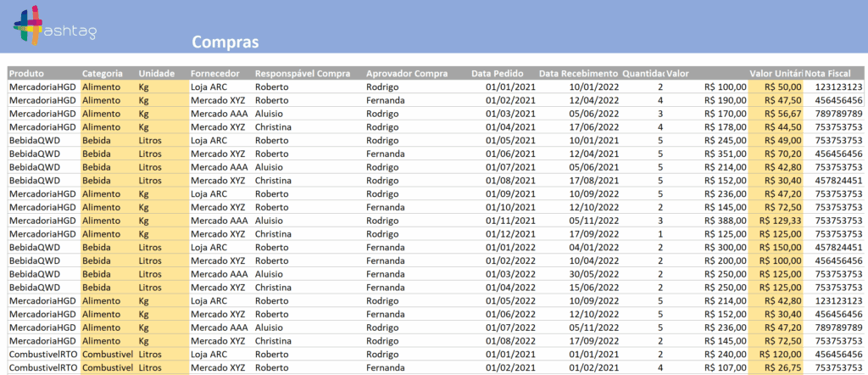Select unit value R$ 120,00
Viewport: 868px width, 375px height.
[x=781, y=354]
